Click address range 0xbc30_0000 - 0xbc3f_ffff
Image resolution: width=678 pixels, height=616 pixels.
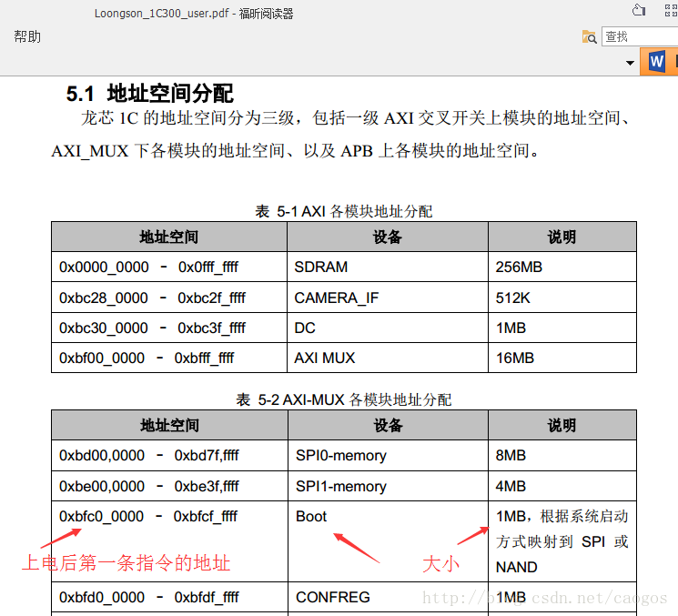pyautogui.click(x=152, y=328)
